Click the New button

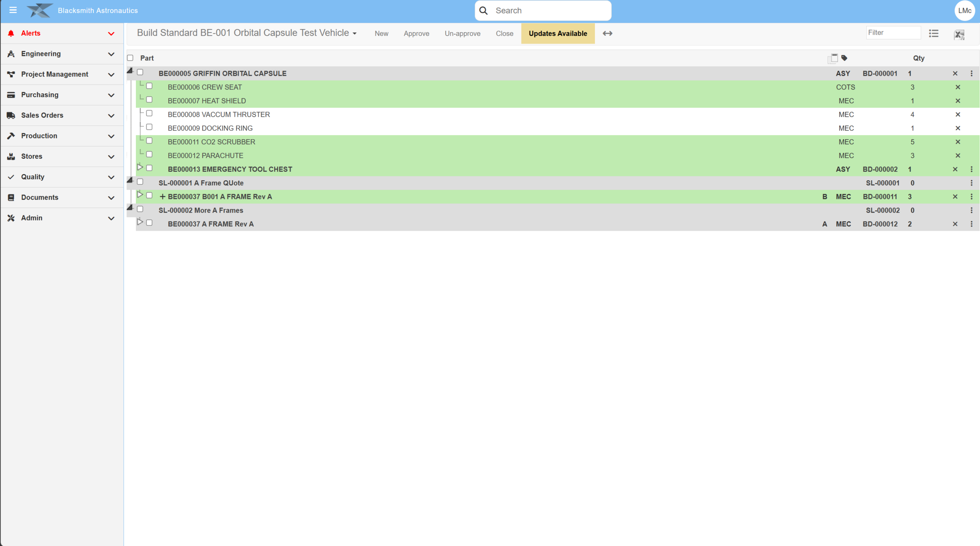point(381,34)
